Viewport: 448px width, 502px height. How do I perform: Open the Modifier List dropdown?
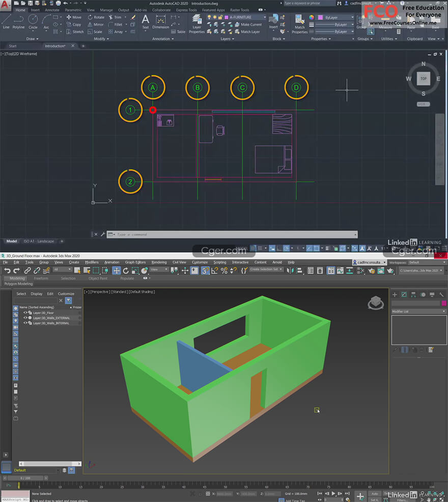coord(418,311)
